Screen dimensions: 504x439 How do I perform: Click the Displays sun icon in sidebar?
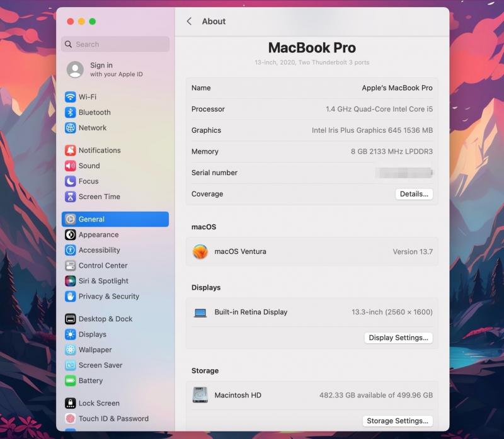click(71, 334)
